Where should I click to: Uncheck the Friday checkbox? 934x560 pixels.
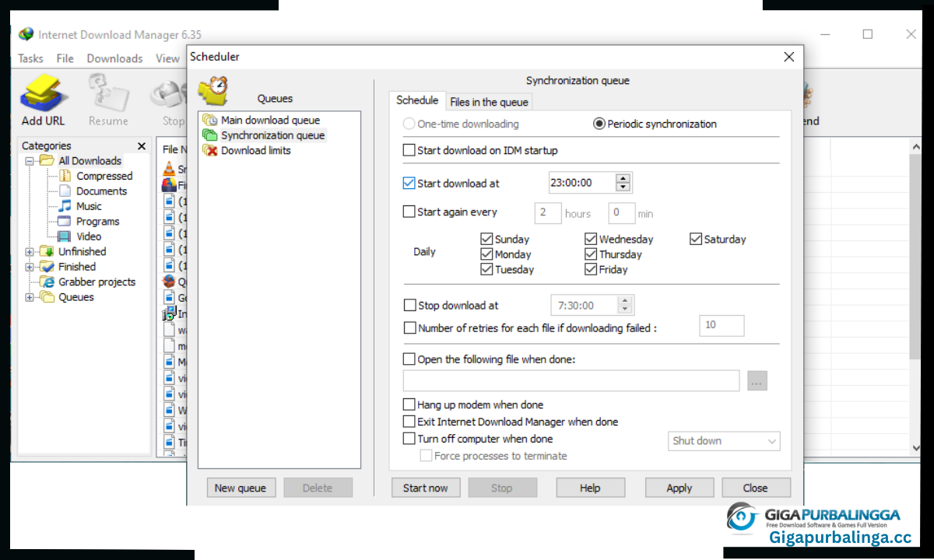pos(592,269)
